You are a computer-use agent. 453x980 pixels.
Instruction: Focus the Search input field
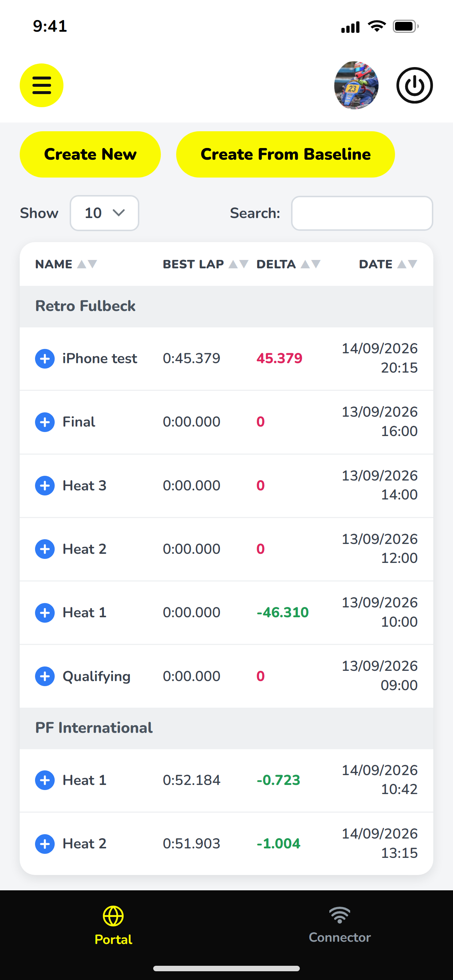click(x=362, y=213)
